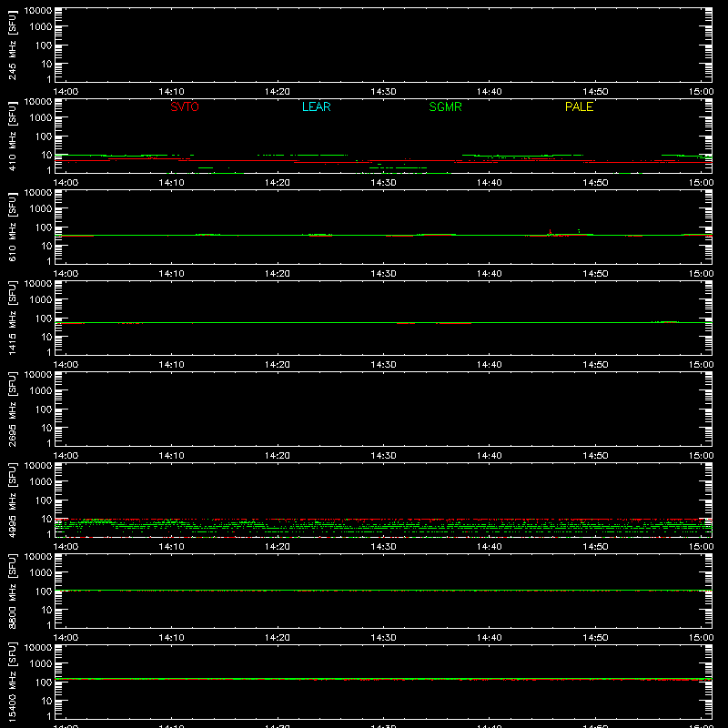The width and height of the screenshot is (728, 728).
Task: Click the 1000 tick label on the 4995 MHz panel
Action: [x=41, y=482]
